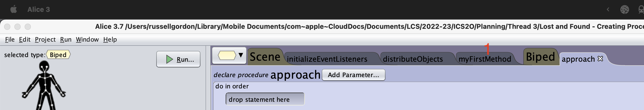The height and width of the screenshot is (110, 644).
Task: Click the Biped selected type hexagon
Action: pyautogui.click(x=58, y=55)
